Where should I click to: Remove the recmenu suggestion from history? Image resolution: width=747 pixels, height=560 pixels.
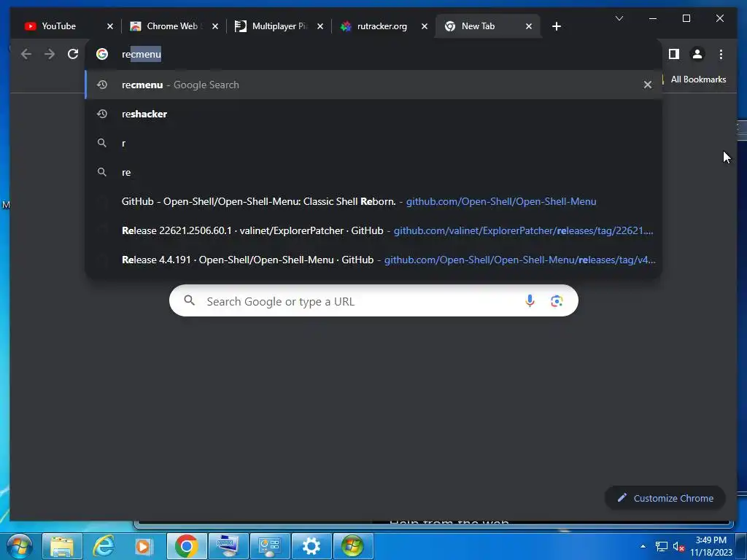pos(648,85)
